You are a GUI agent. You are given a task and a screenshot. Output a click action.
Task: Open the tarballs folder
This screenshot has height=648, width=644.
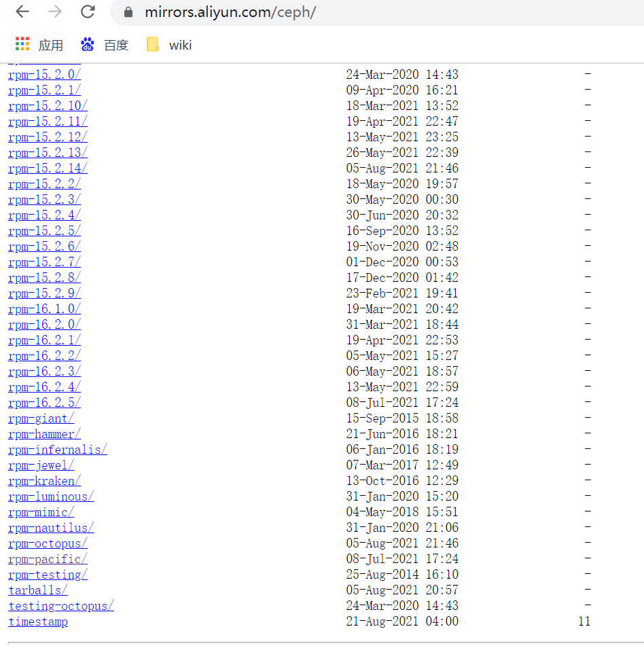[37, 590]
